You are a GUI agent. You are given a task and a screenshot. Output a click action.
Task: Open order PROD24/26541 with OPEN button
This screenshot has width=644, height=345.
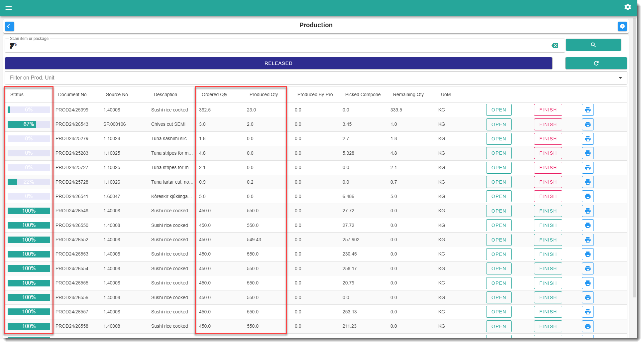[498, 196]
